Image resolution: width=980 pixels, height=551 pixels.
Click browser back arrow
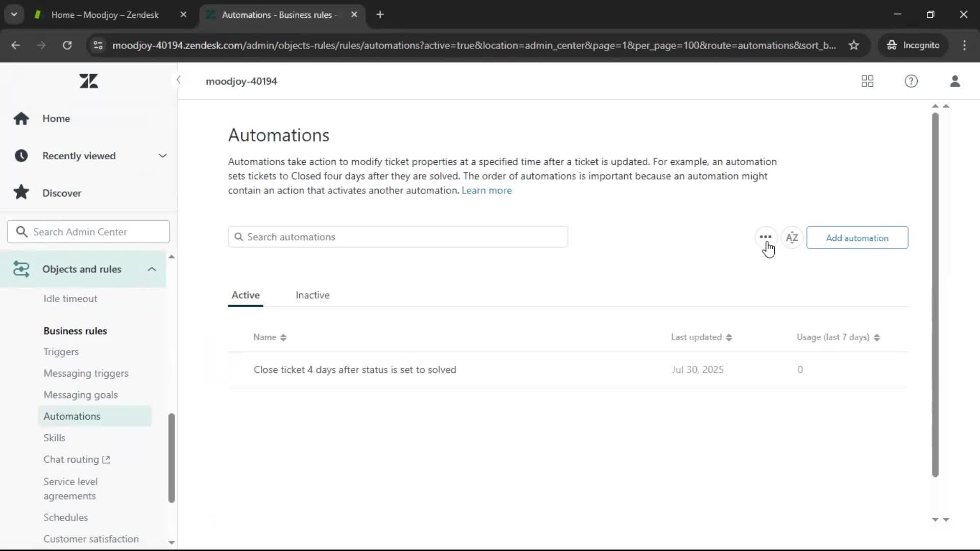tap(15, 45)
